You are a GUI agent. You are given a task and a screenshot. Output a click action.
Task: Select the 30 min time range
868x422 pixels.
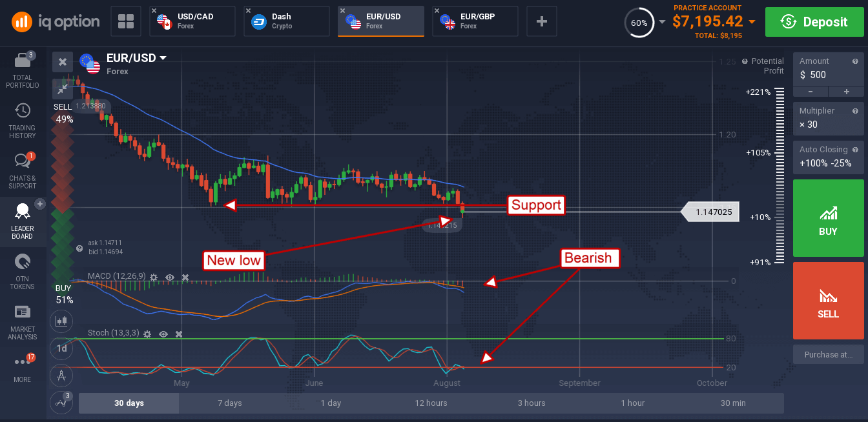(733, 403)
